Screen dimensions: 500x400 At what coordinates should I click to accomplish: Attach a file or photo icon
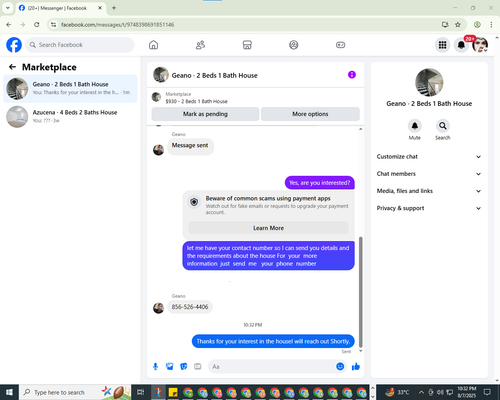(x=170, y=367)
